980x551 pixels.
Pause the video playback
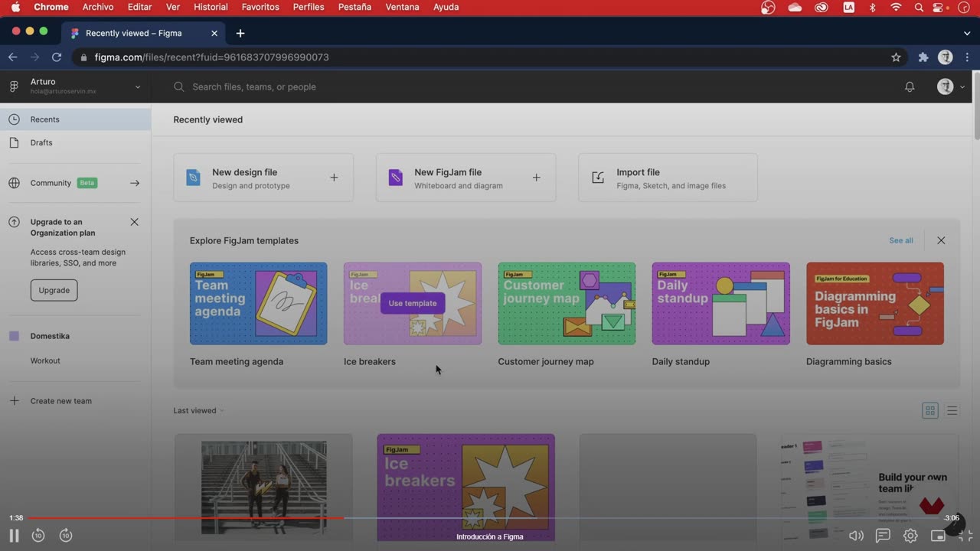14,536
